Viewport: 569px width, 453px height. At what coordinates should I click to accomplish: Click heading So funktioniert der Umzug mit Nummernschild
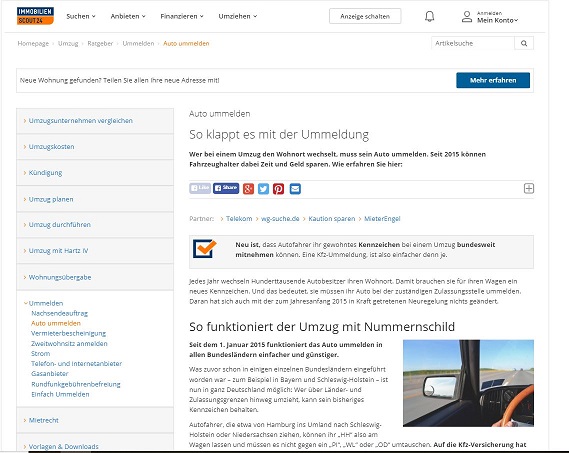(322, 327)
